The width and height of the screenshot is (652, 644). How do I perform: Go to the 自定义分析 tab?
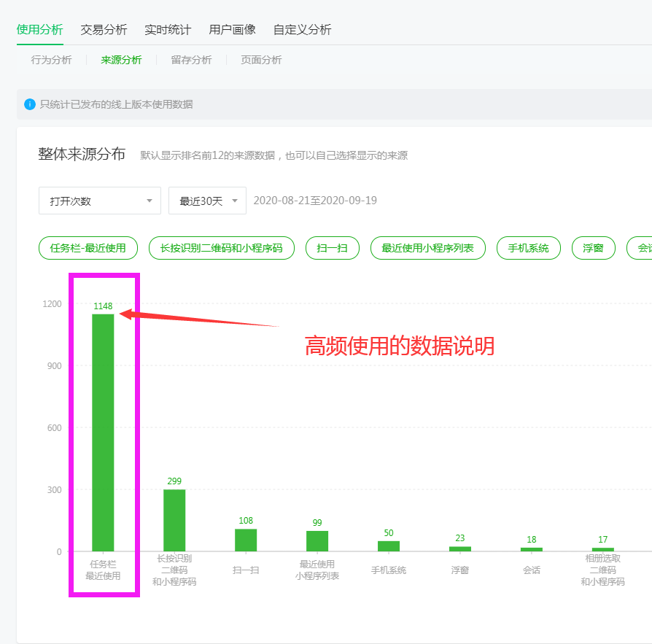(302, 30)
